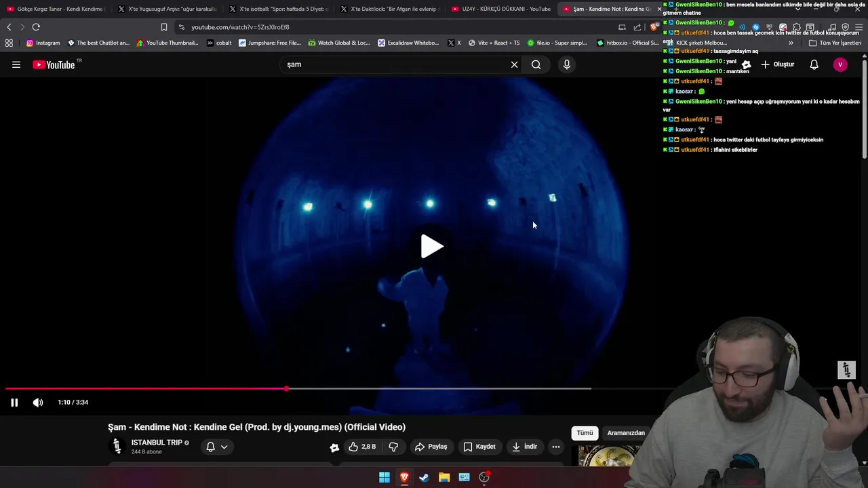Seek using the red progress bar handle
The image size is (868, 488).
(x=286, y=388)
